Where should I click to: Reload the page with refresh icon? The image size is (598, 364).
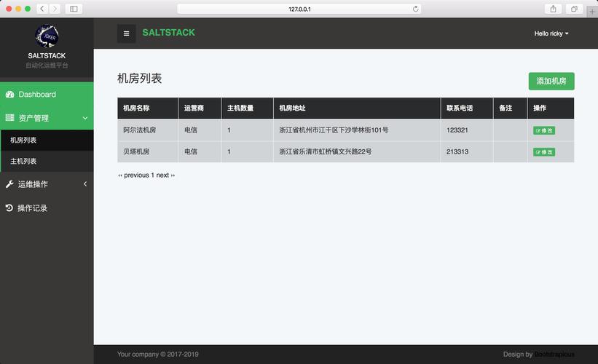[415, 9]
